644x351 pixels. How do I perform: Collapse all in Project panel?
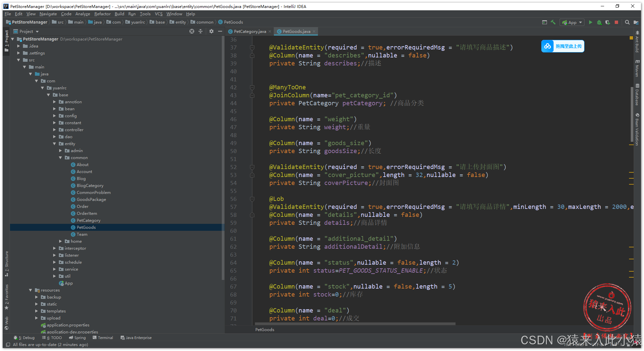(200, 31)
